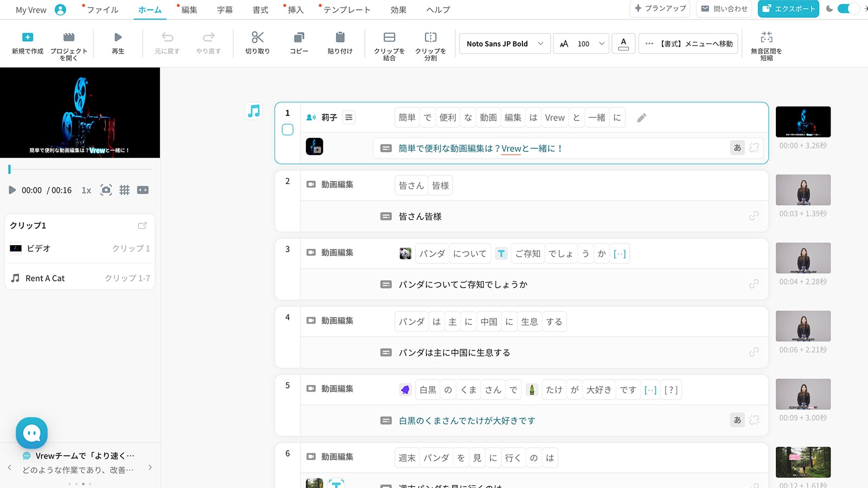
Task: Toggle the あ translation button in clip 5
Action: [737, 420]
